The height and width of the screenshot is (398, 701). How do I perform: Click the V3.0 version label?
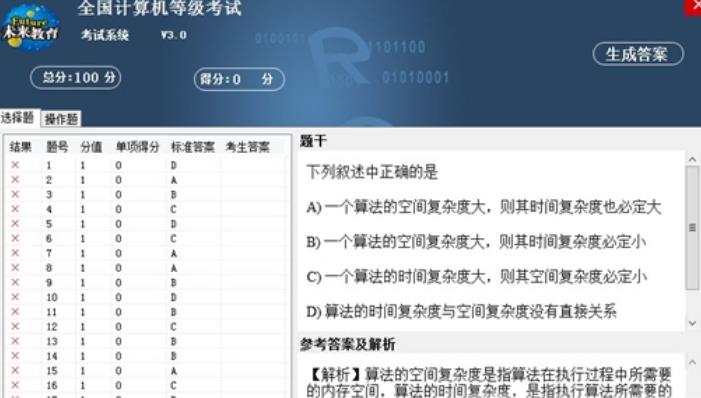(x=173, y=35)
